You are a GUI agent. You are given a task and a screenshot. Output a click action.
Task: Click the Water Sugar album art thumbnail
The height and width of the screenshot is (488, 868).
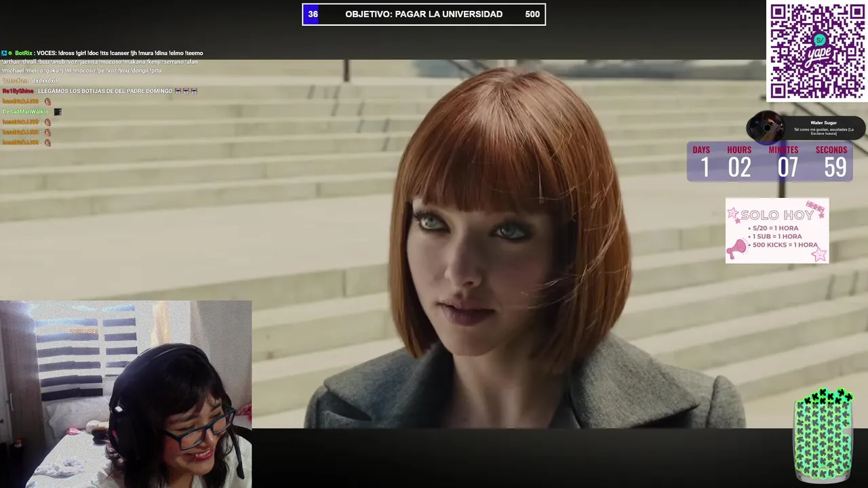point(766,127)
